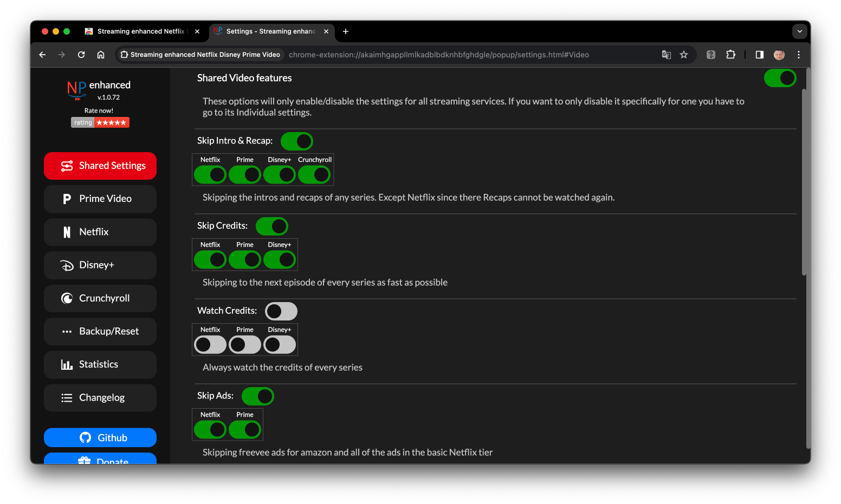841x504 pixels.
Task: Click the pinned extension icon beside Extensions
Action: click(x=711, y=55)
